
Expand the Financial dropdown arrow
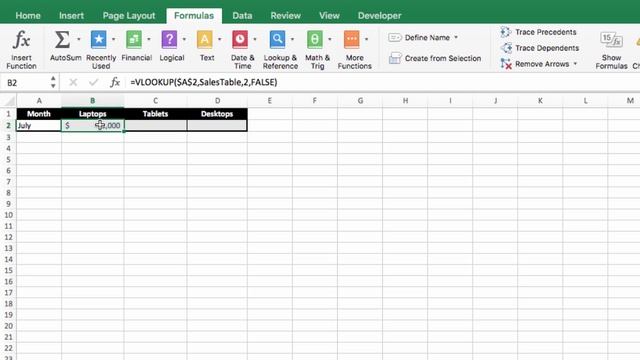point(149,39)
